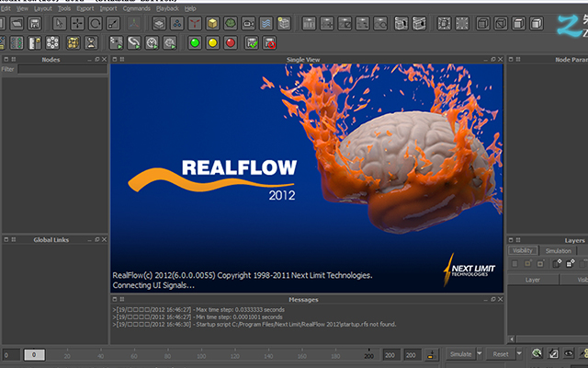Screen dimensions: 588x368
Task: Toggle the timeline lock button beside the 200 fields
Action: (x=431, y=354)
